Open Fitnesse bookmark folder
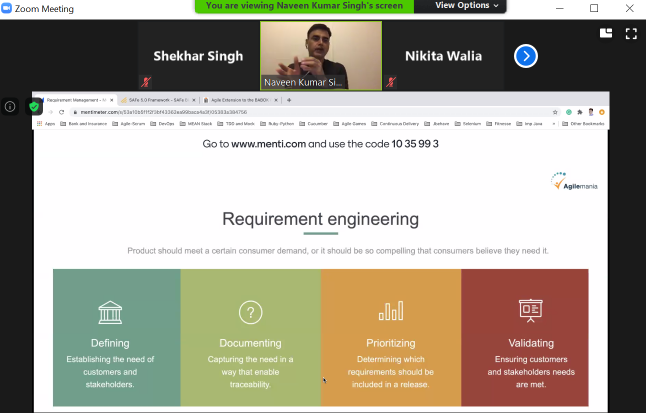 (499, 124)
